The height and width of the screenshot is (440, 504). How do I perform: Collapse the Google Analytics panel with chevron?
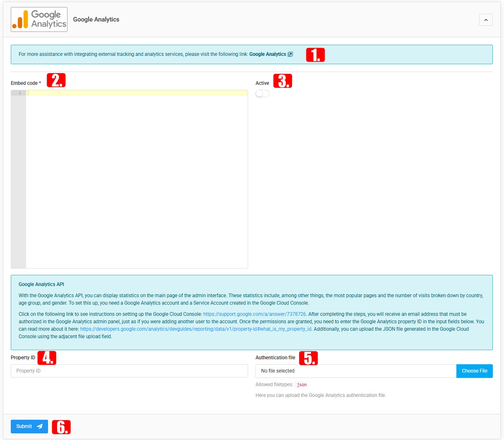pyautogui.click(x=486, y=20)
